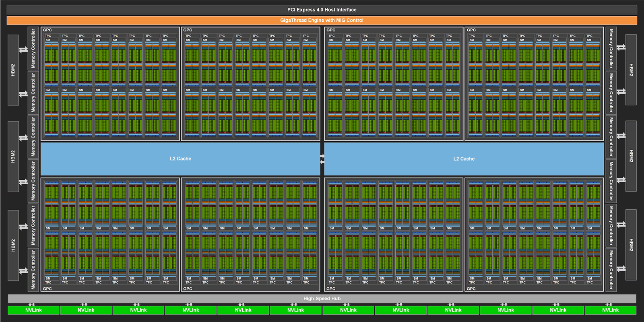
Task: Click the arrows above the leftmost NVLink block
Action: [x=32, y=304]
